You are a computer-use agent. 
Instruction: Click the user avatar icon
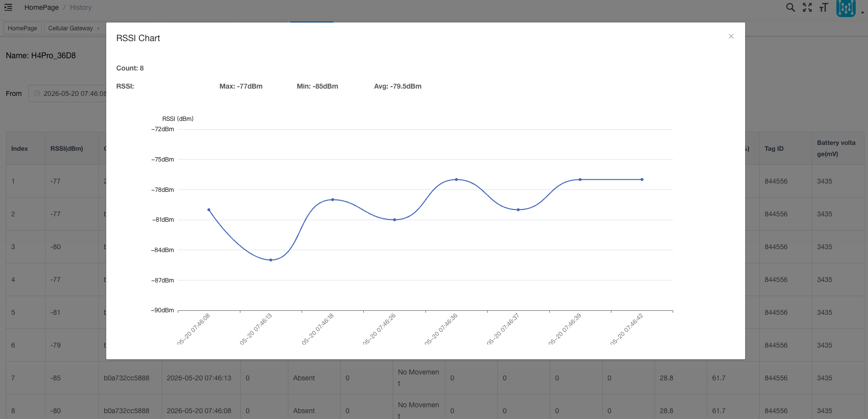(846, 8)
